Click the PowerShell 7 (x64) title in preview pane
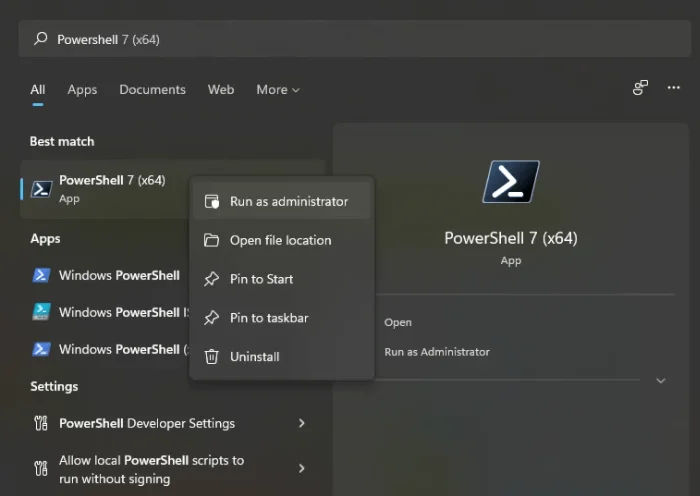 pyautogui.click(x=511, y=238)
